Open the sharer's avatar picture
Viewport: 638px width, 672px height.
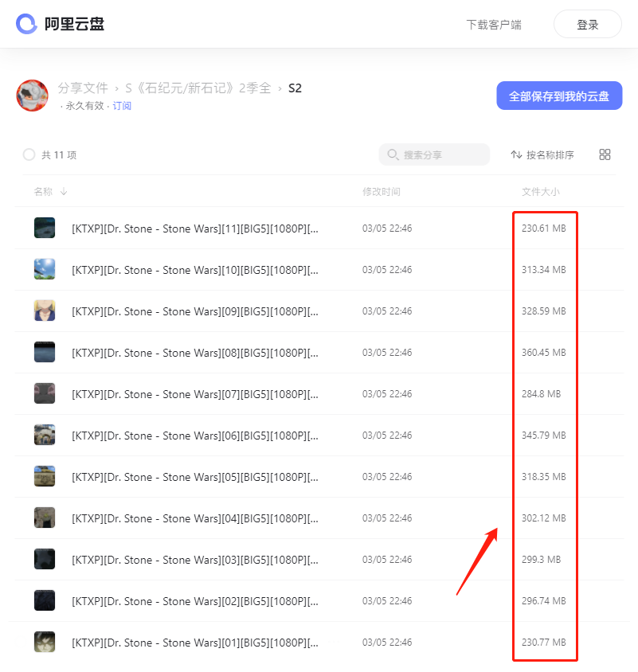tap(32, 95)
